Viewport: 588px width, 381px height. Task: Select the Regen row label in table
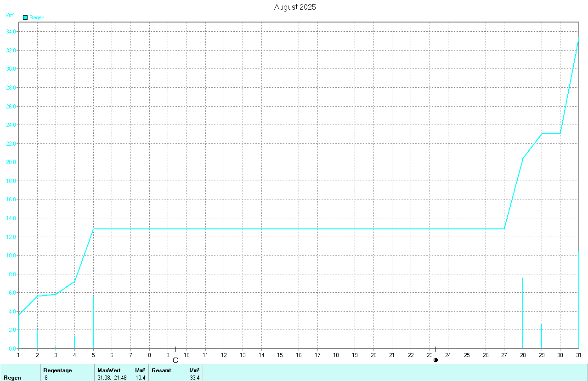12,378
